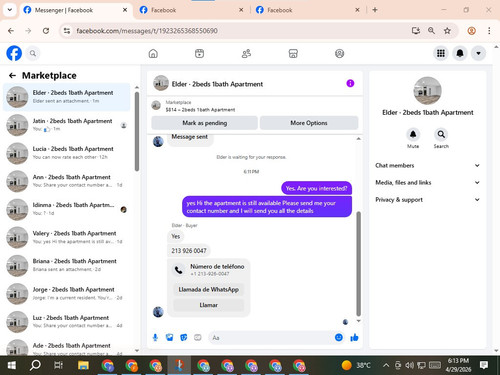Reload the page

click(46, 31)
